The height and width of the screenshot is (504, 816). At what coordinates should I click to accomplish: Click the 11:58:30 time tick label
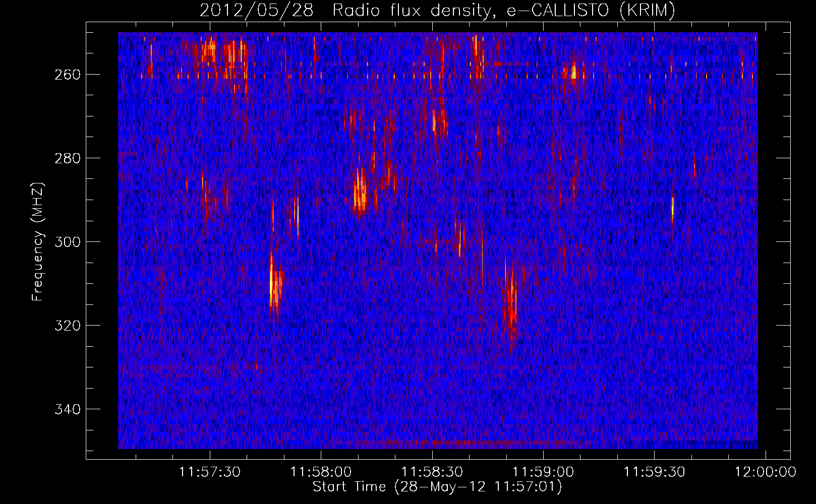pos(432,472)
